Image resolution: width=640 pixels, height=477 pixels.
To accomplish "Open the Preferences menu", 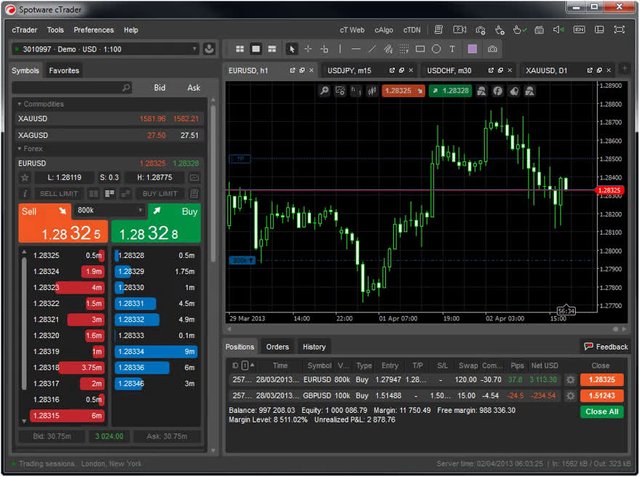I will (94, 30).
